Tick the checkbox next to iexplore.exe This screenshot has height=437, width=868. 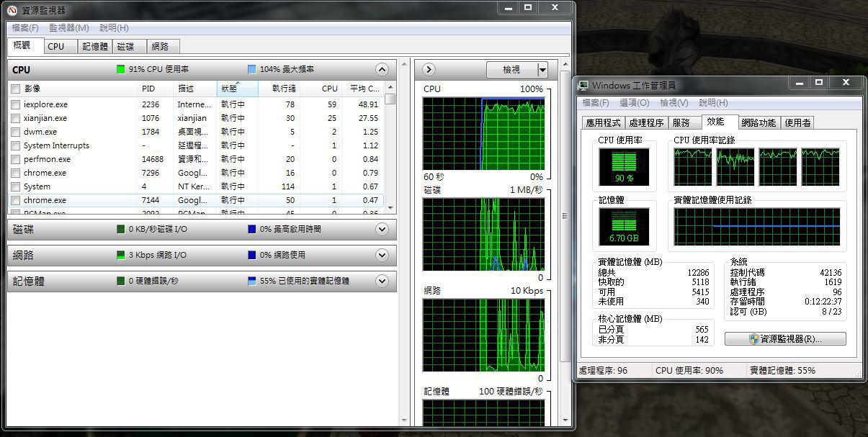(15, 104)
